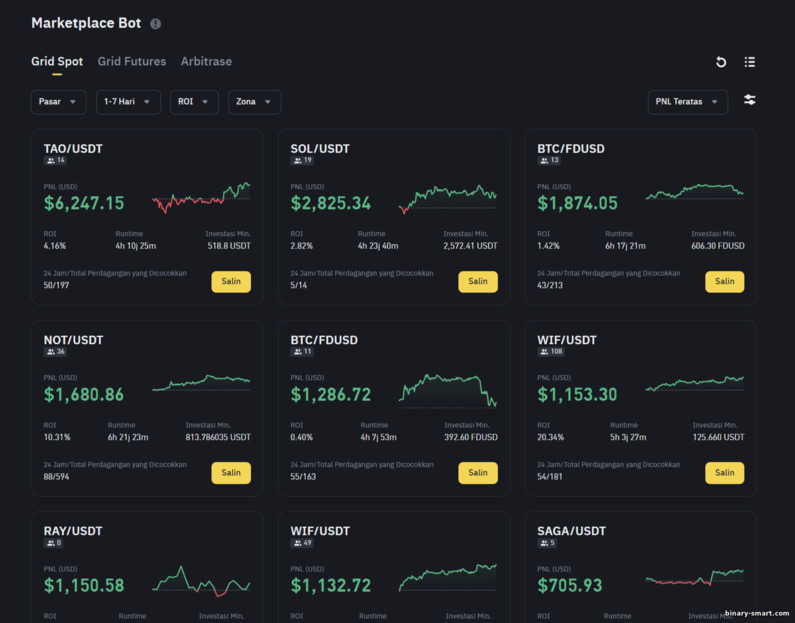Image resolution: width=795 pixels, height=623 pixels.
Task: Click Salin on the WIF/USDT $1,153.30 card
Action: click(725, 472)
